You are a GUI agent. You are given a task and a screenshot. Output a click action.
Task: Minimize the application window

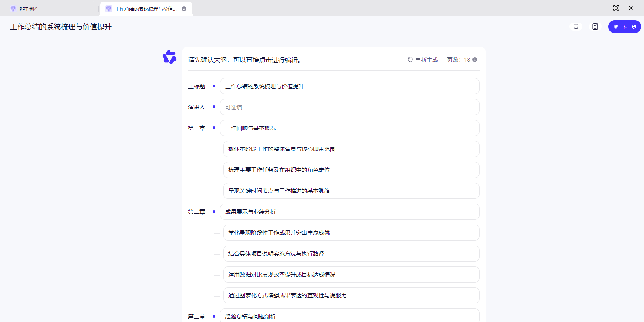pyautogui.click(x=602, y=8)
